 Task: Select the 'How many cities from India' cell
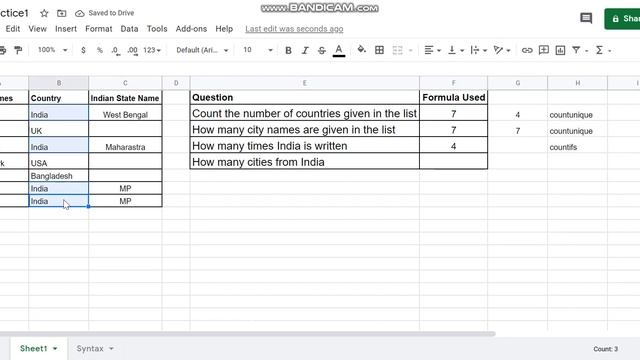click(x=304, y=162)
